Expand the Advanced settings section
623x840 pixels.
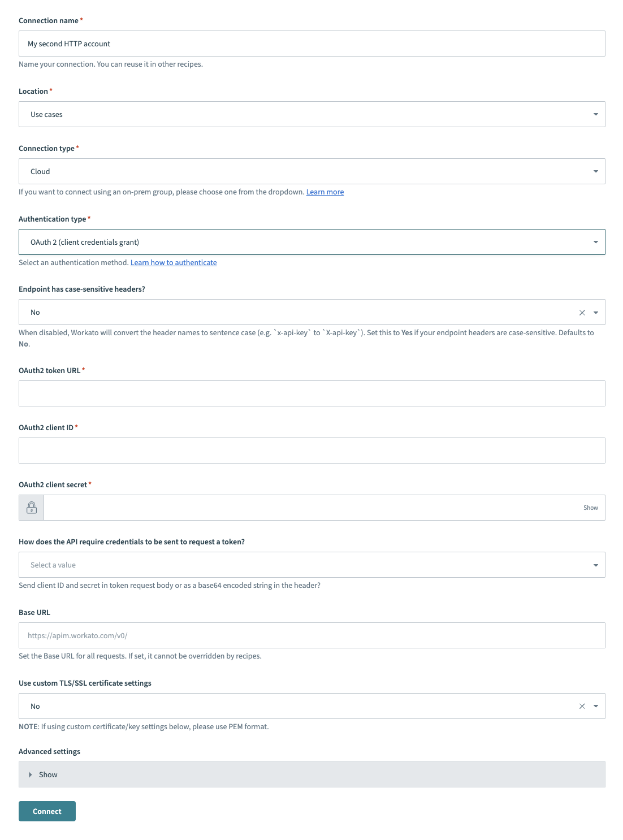click(x=48, y=774)
